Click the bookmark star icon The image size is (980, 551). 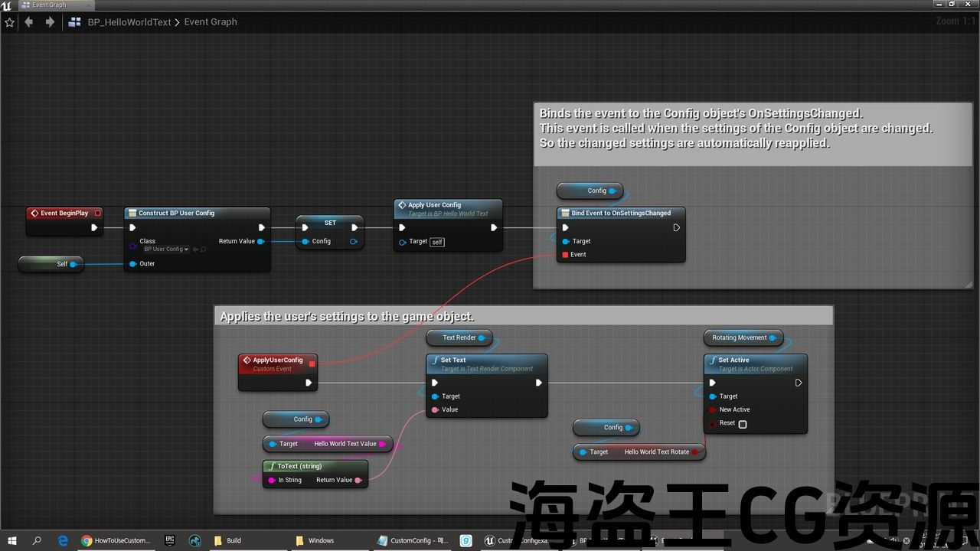pos(10,22)
